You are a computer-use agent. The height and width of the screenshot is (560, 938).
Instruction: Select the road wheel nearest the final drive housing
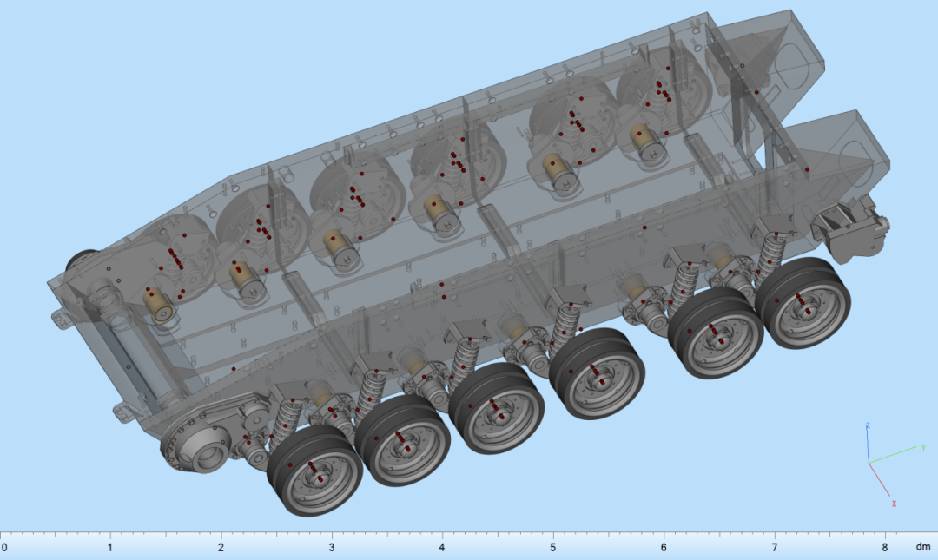pos(314,471)
